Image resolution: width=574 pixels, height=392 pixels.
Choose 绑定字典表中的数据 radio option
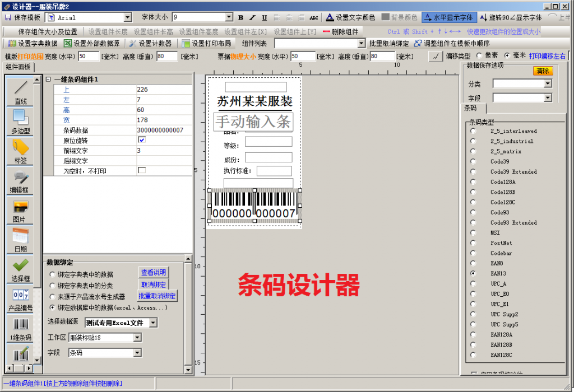pyautogui.click(x=53, y=274)
